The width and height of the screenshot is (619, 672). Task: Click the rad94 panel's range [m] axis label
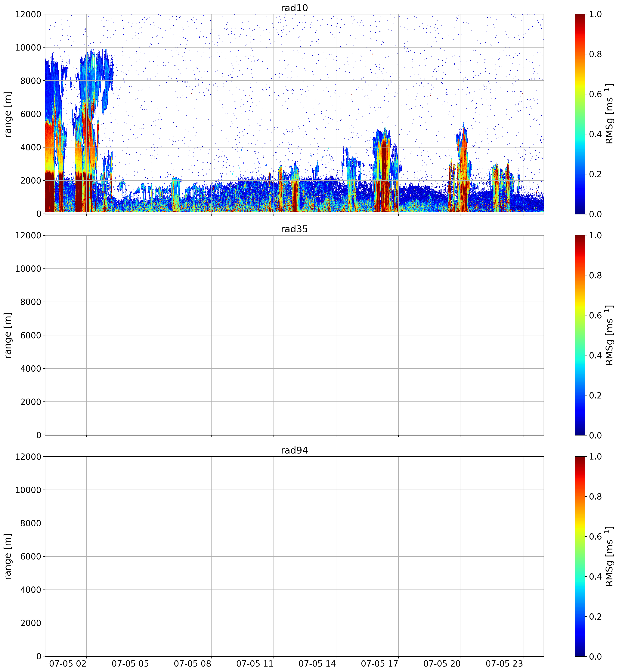(8, 557)
